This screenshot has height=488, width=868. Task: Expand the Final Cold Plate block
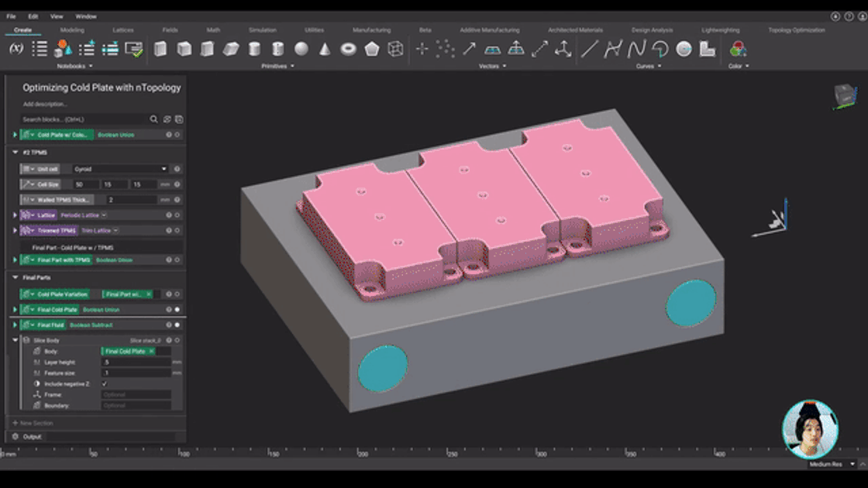15,309
